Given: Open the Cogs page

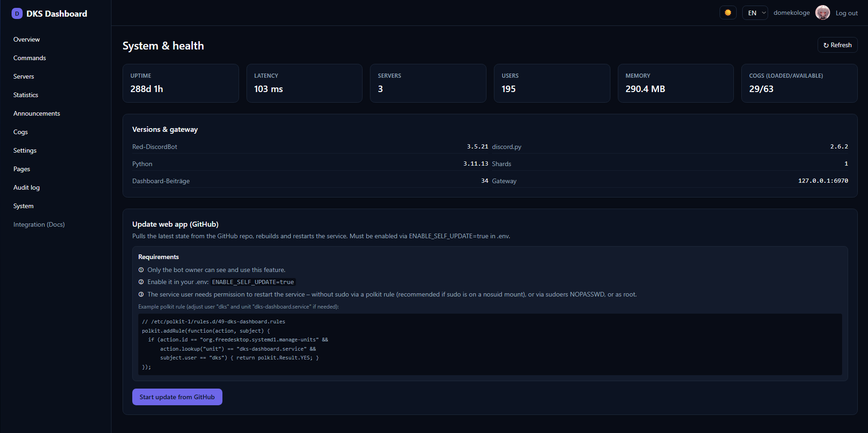Looking at the screenshot, I should [20, 132].
